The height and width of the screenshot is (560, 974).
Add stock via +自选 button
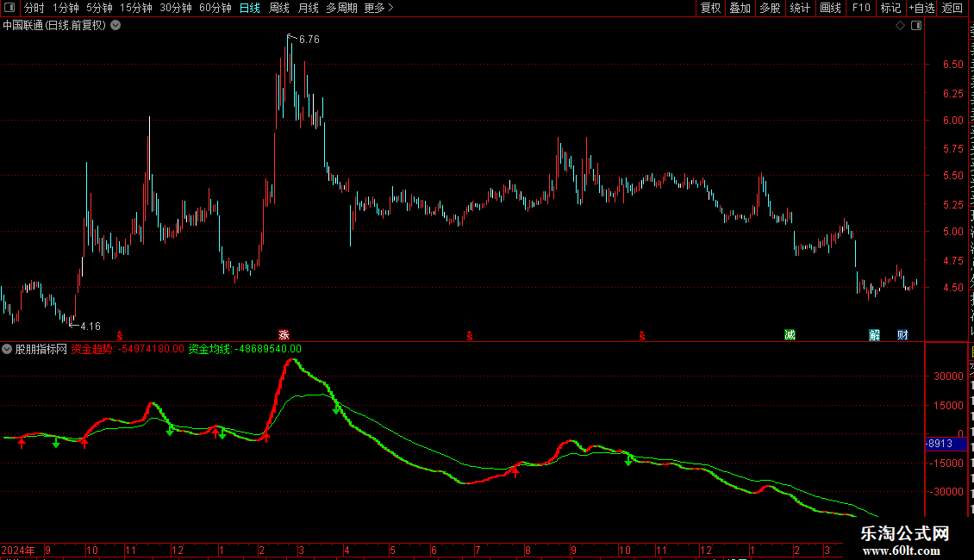click(921, 8)
